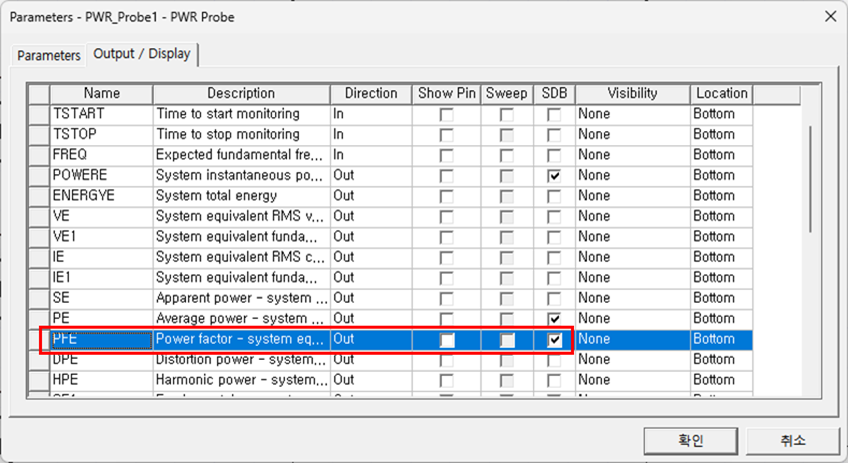The image size is (848, 463).
Task: Toggle SDB checkbox for PE row
Action: point(554,318)
